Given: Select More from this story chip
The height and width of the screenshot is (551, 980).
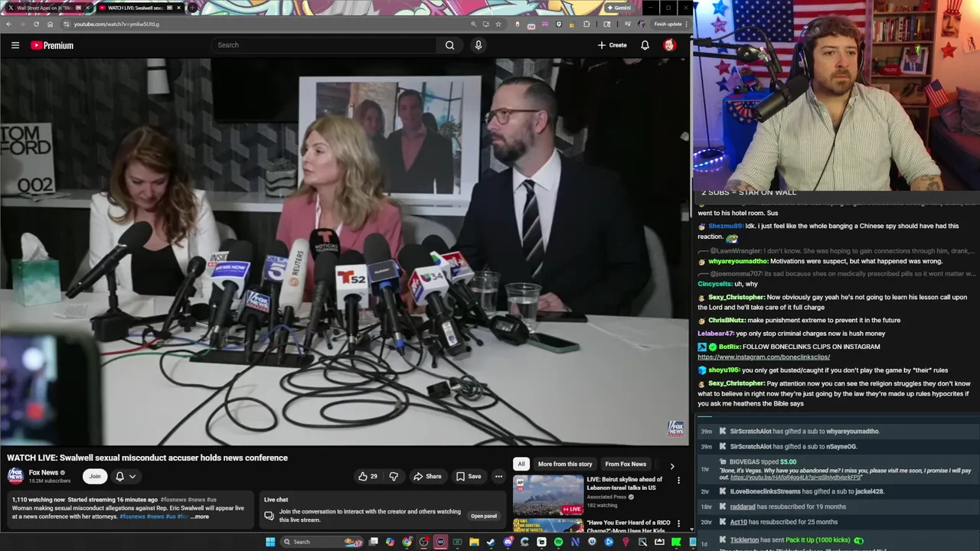Looking at the screenshot, I should [x=565, y=464].
